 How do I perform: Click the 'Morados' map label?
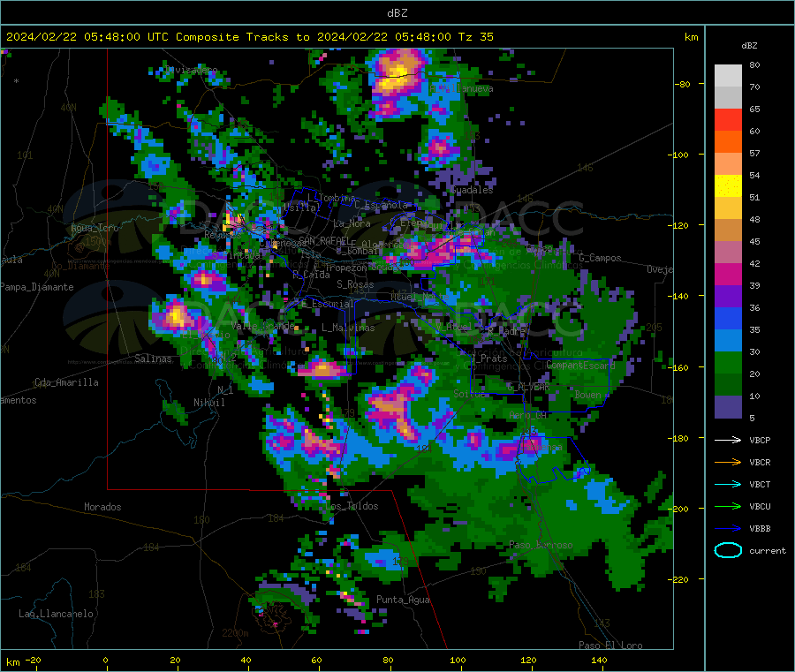click(102, 507)
